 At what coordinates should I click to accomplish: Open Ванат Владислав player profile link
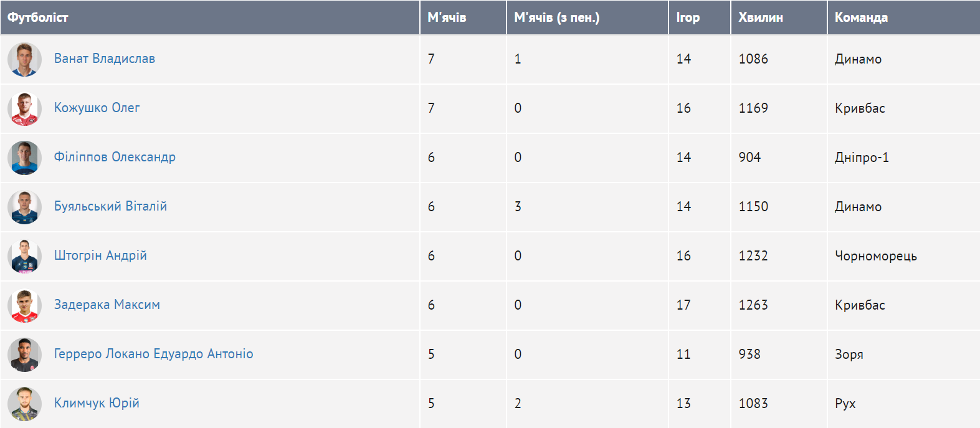[105, 59]
